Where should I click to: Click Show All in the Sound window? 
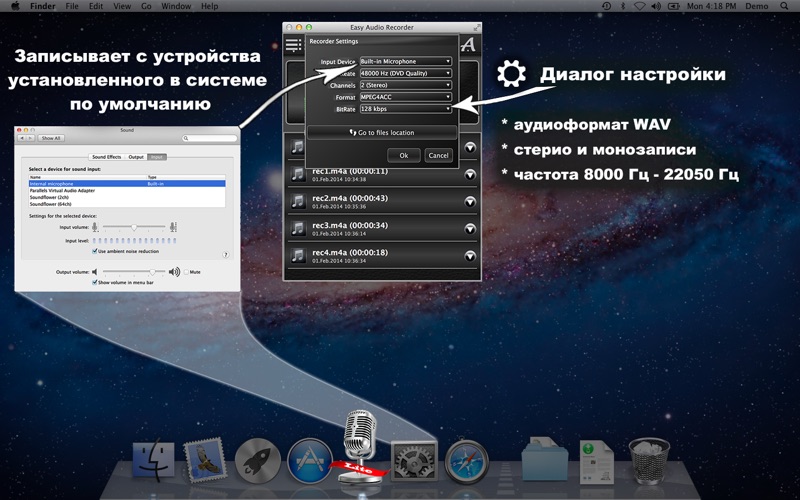point(51,138)
